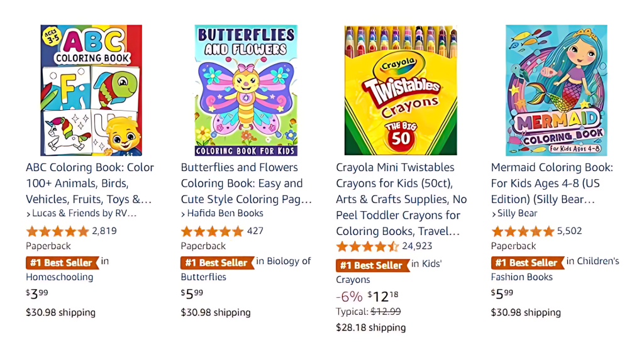
Task: Click the Mermaid book's #1 Best Seller badge
Action: pos(526,263)
